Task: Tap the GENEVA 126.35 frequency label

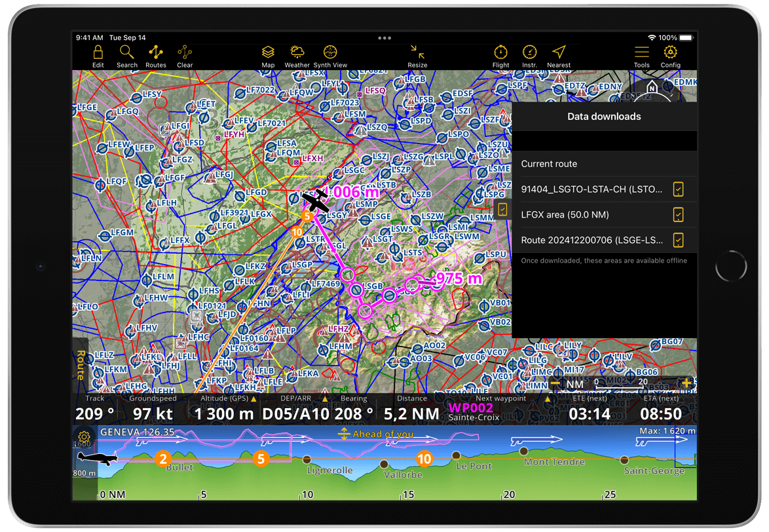Action: click(x=138, y=432)
